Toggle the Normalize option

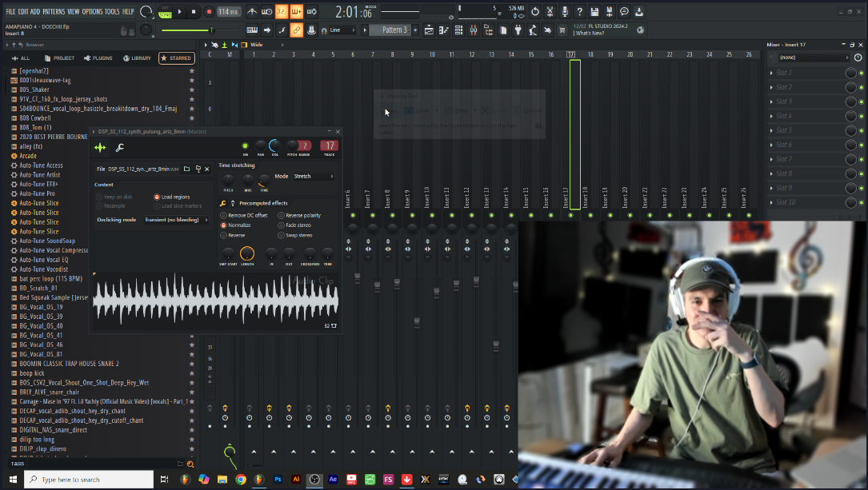pyautogui.click(x=236, y=225)
